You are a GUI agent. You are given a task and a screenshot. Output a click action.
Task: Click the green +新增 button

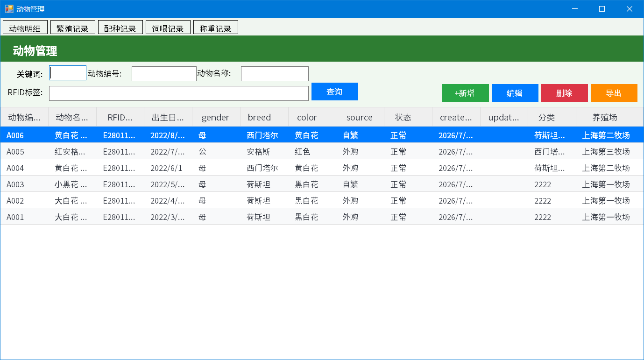pos(466,93)
